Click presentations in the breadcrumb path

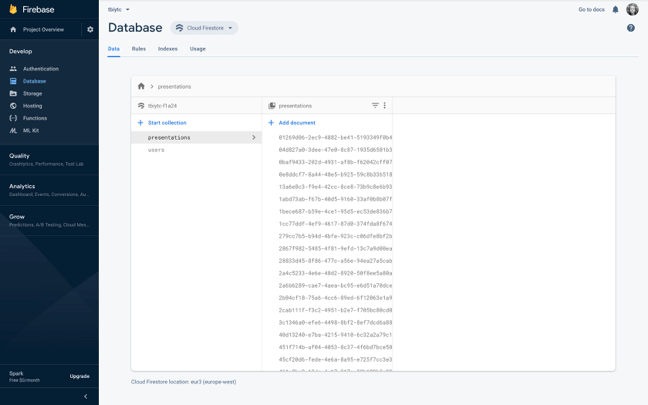[x=174, y=86]
